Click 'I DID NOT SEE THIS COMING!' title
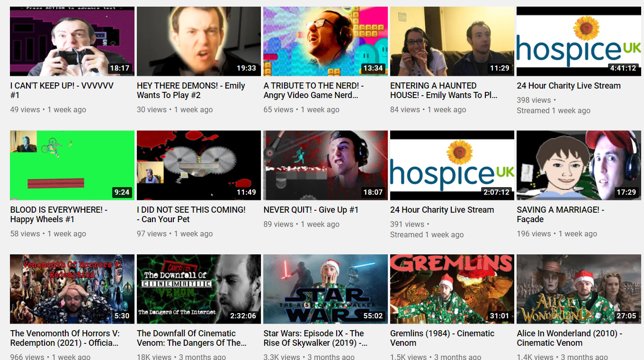Viewport: 644px width, 360px height. point(191,215)
